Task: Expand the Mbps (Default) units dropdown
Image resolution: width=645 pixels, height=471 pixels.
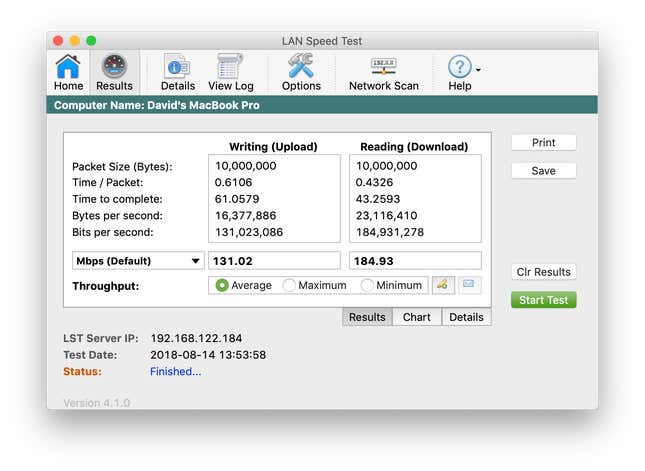Action: point(138,261)
